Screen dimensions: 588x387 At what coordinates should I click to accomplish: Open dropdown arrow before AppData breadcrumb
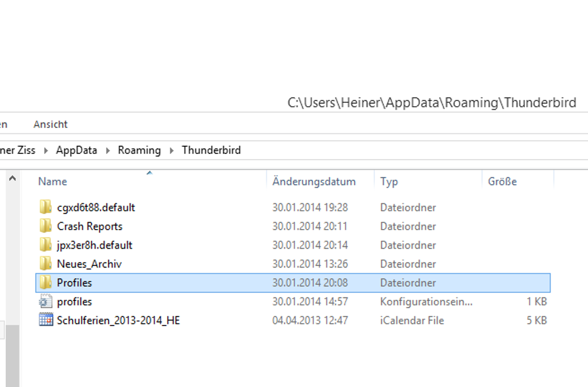[46, 150]
